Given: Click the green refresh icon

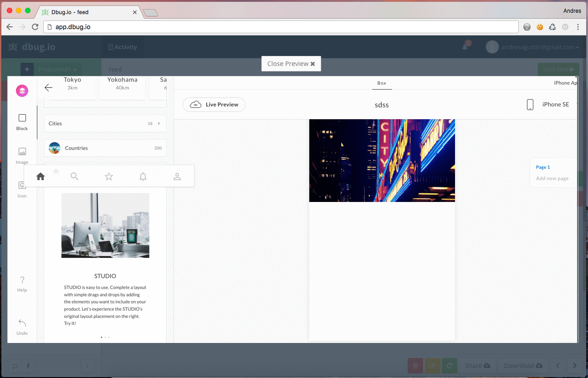Looking at the screenshot, I should [x=449, y=365].
